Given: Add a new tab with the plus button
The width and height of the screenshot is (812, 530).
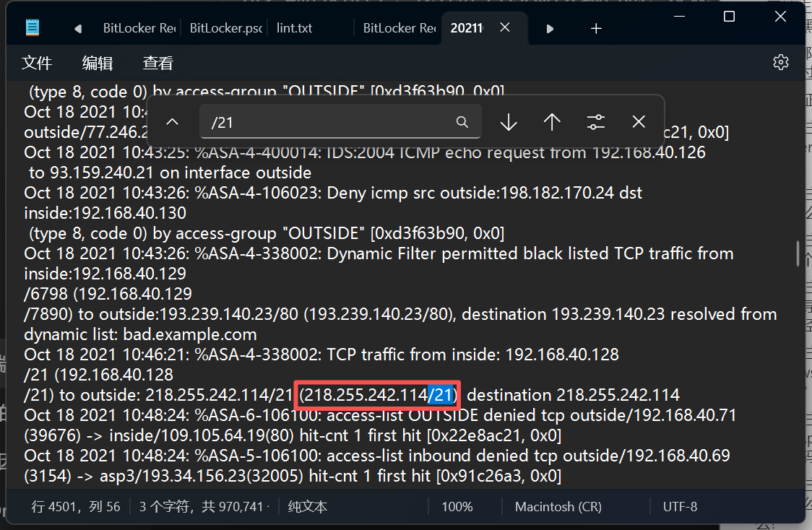Looking at the screenshot, I should (x=596, y=28).
